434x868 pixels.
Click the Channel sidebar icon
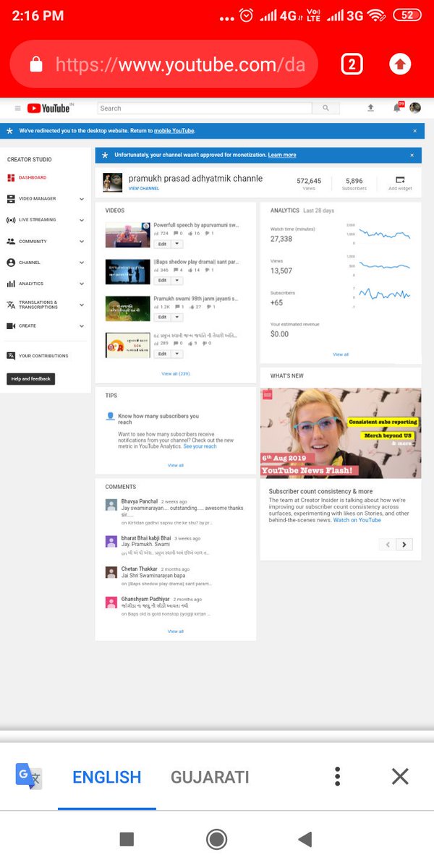[x=11, y=263]
